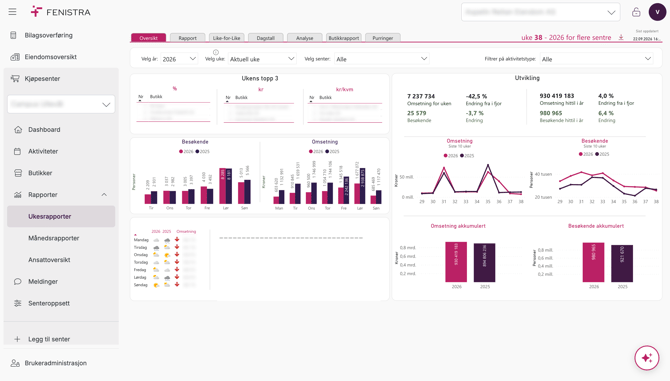Click the 7 237 734 weekly turnover value
Image resolution: width=670 pixels, height=381 pixels.
[421, 97]
